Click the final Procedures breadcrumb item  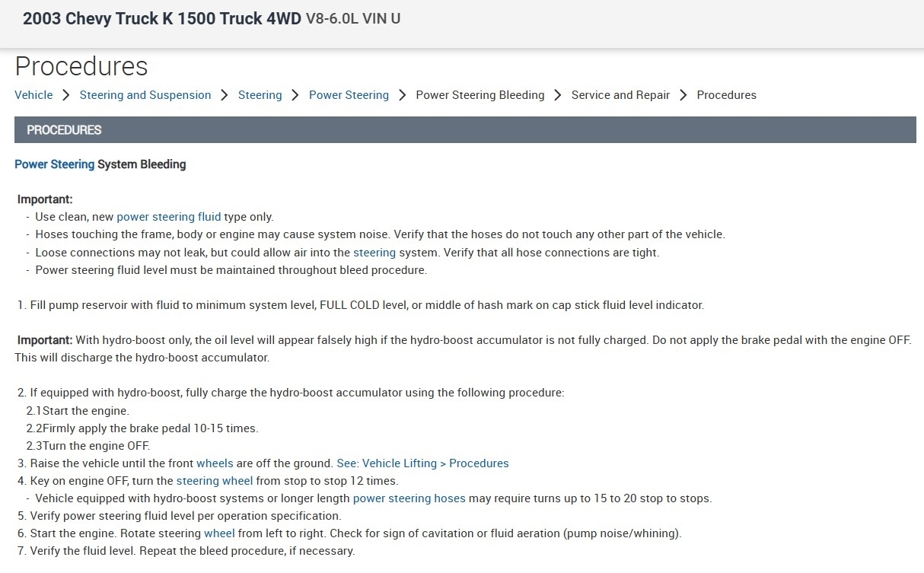click(726, 95)
